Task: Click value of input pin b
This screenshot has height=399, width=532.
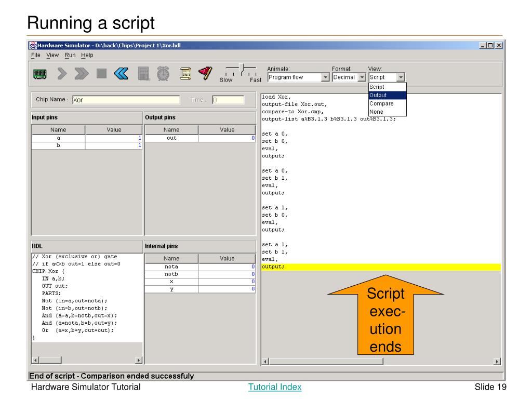Action: pos(114,145)
